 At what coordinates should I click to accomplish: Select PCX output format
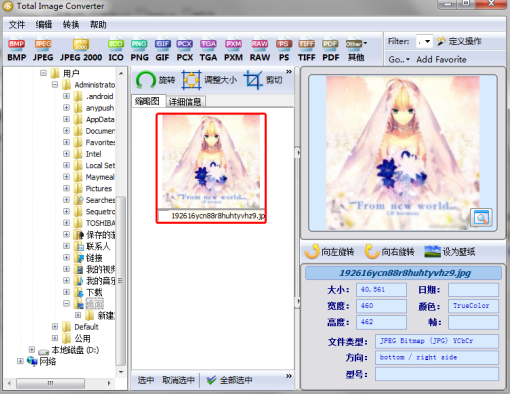click(x=185, y=50)
